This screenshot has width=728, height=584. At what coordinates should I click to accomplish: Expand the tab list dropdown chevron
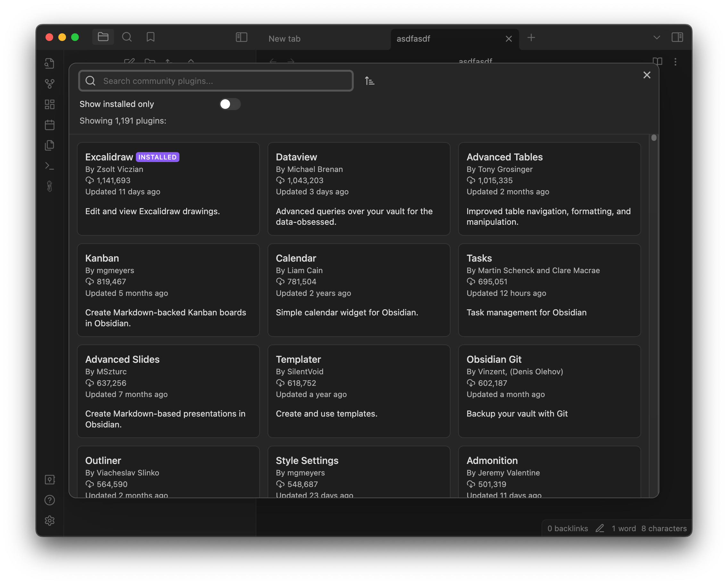point(657,37)
